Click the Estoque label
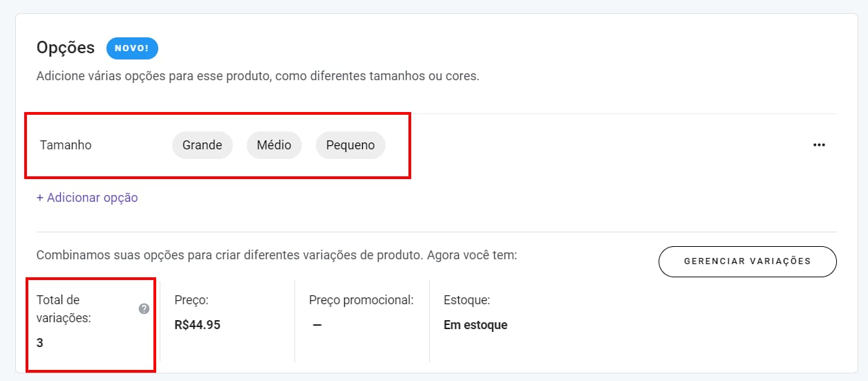 pos(466,300)
